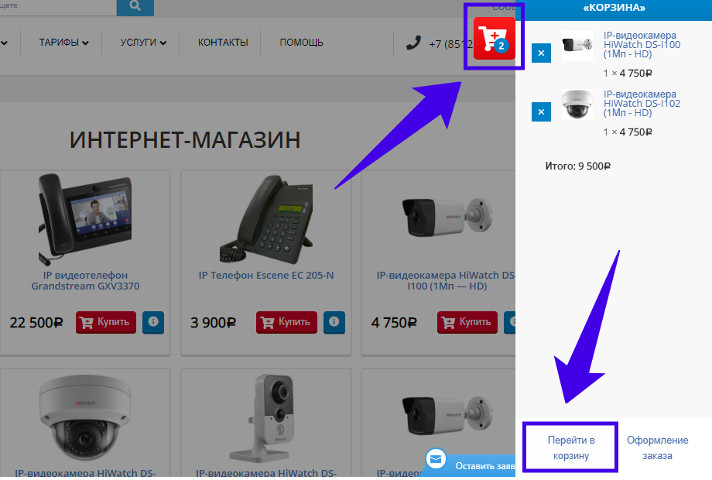Click the DS-I100 camera thumbnail in cart

(577, 45)
